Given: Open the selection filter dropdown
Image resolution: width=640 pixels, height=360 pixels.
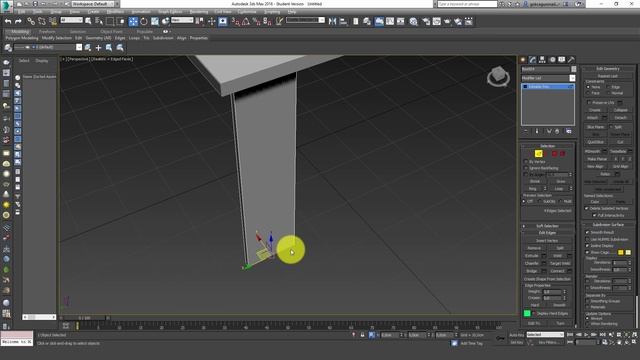Looking at the screenshot, I should click(71, 20).
